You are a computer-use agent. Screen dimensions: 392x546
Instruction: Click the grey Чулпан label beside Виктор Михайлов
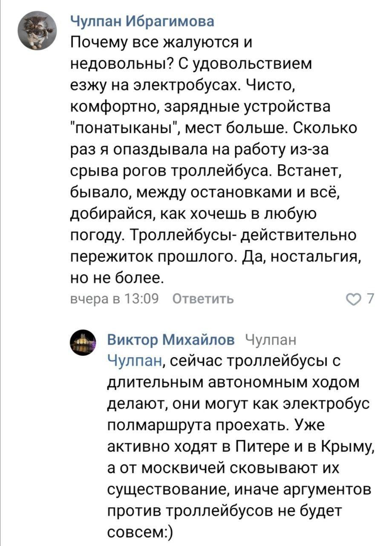point(271,340)
